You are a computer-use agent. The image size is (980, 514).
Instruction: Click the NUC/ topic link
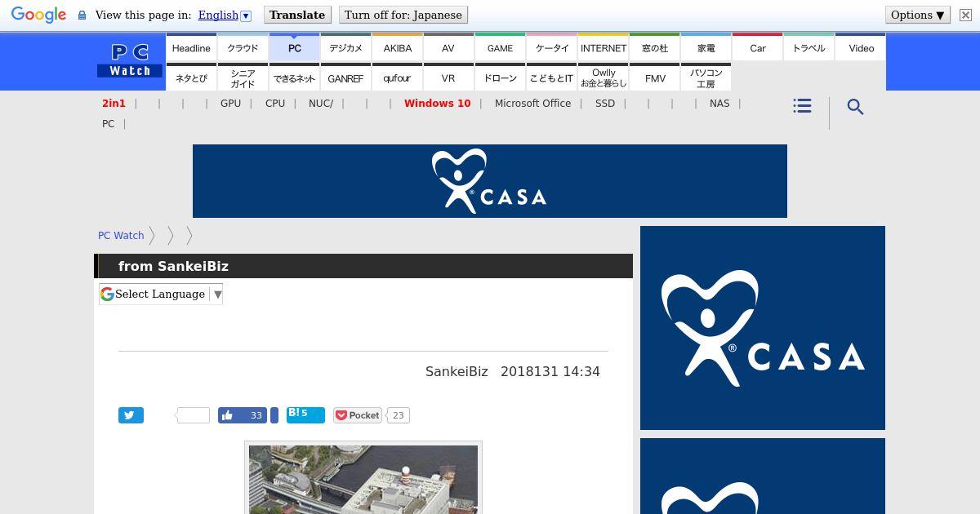[x=321, y=103]
